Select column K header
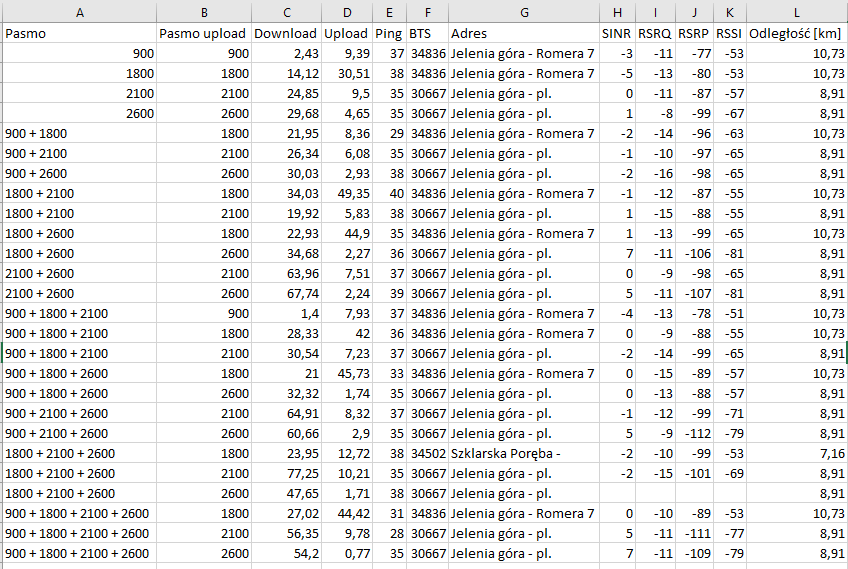Viewport: 848px width, 569px height. 730,12
